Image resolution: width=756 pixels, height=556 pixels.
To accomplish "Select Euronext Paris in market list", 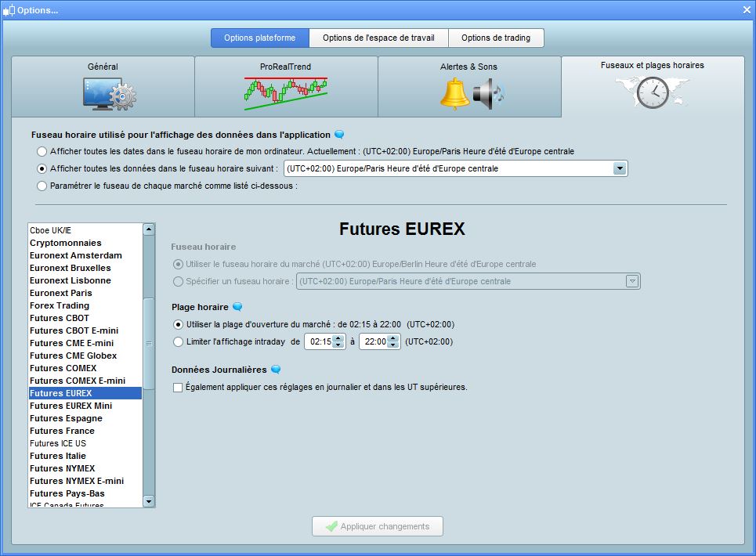I will pos(85,293).
